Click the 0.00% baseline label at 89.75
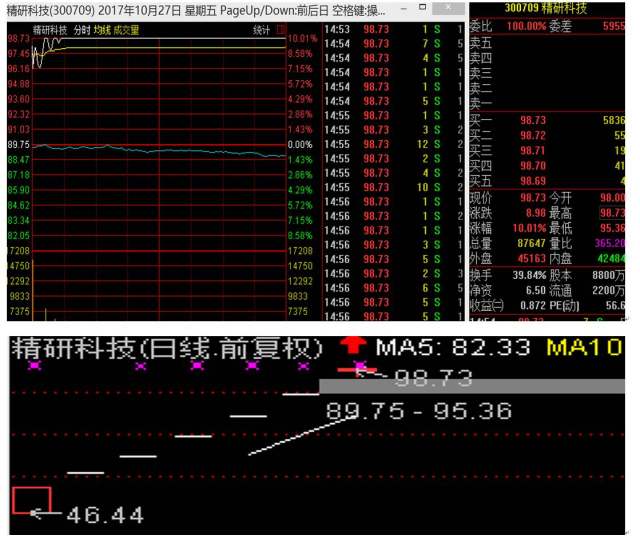The width and height of the screenshot is (640, 543). pyautogui.click(x=301, y=145)
